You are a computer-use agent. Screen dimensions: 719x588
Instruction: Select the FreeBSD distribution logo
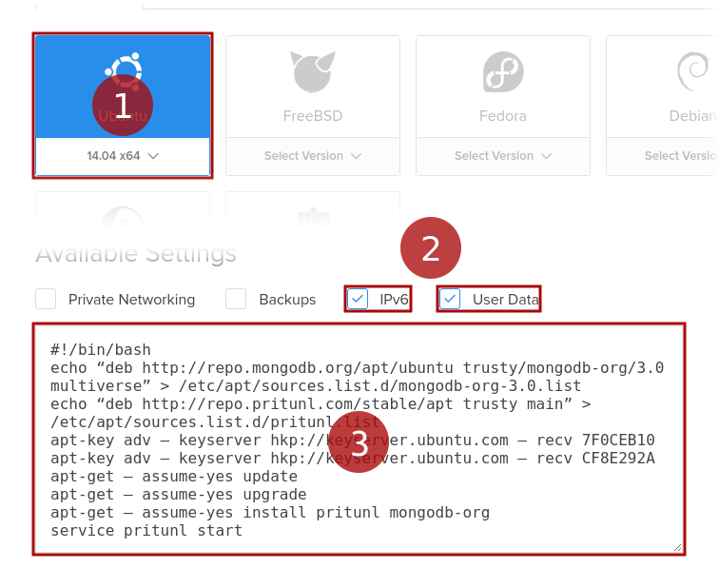[313, 71]
